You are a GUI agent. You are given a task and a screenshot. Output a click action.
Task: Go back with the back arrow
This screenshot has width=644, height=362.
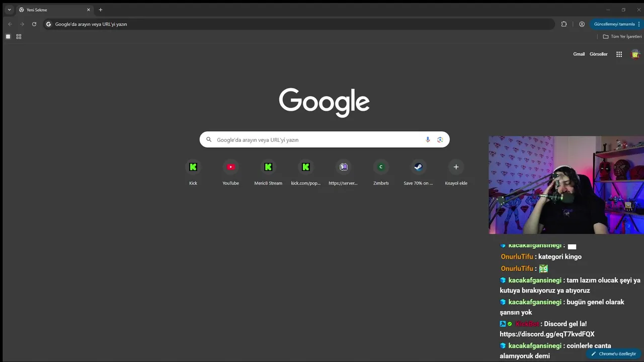pyautogui.click(x=10, y=24)
